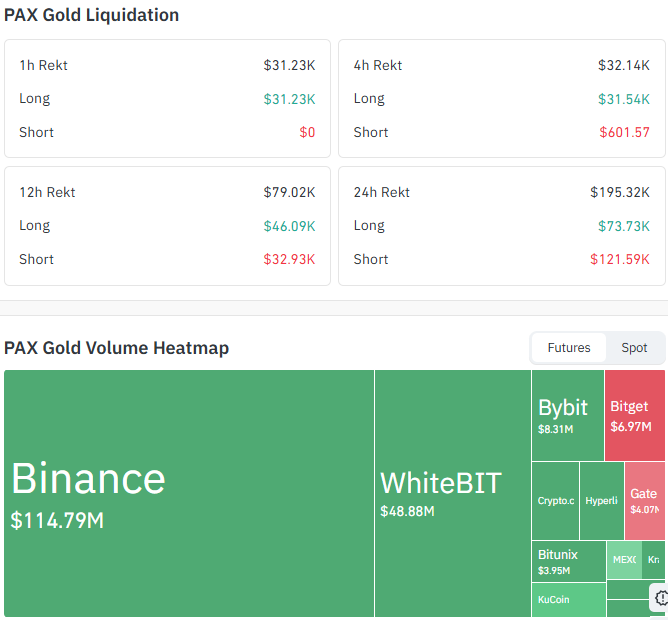
Task: Switch heatmap to Spot tab
Action: point(634,348)
